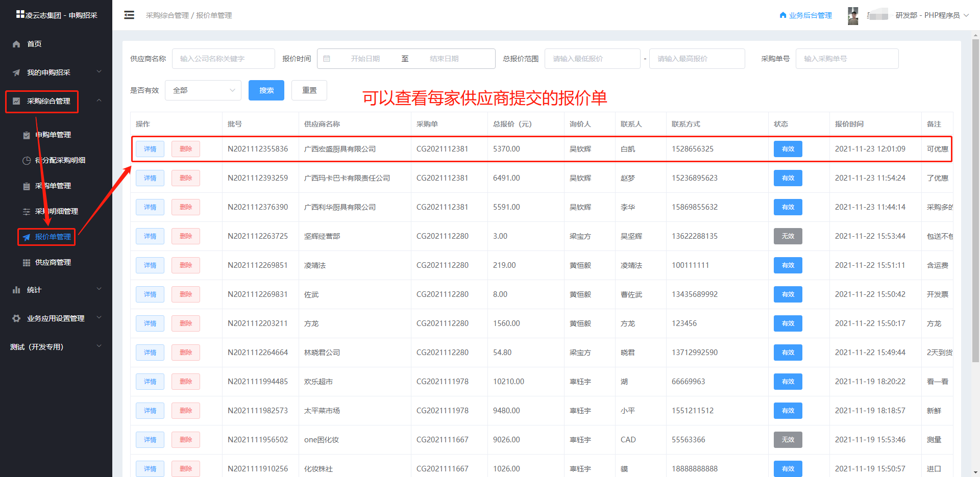Click 删除 for 方龙 row
Screen dimensions: 980x477
tap(186, 323)
